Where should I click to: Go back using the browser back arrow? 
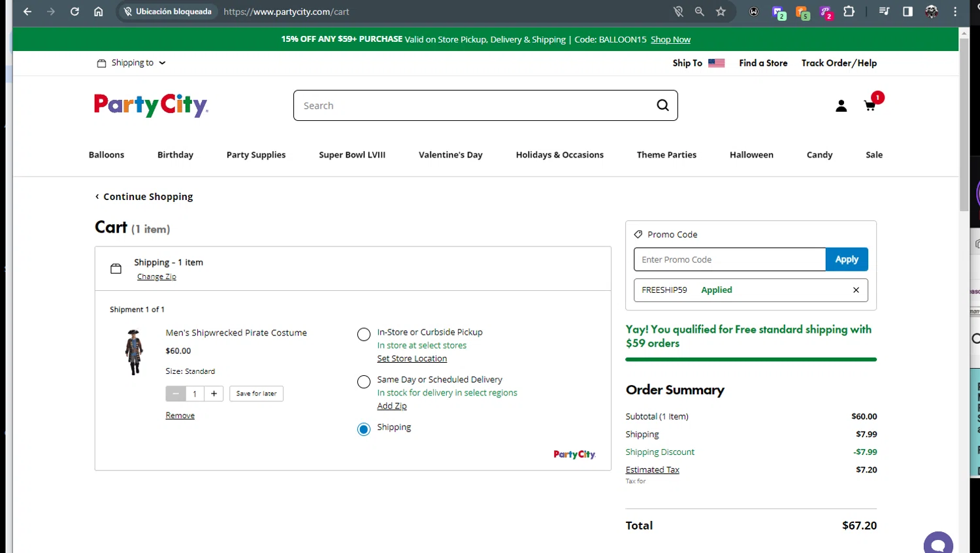click(27, 12)
